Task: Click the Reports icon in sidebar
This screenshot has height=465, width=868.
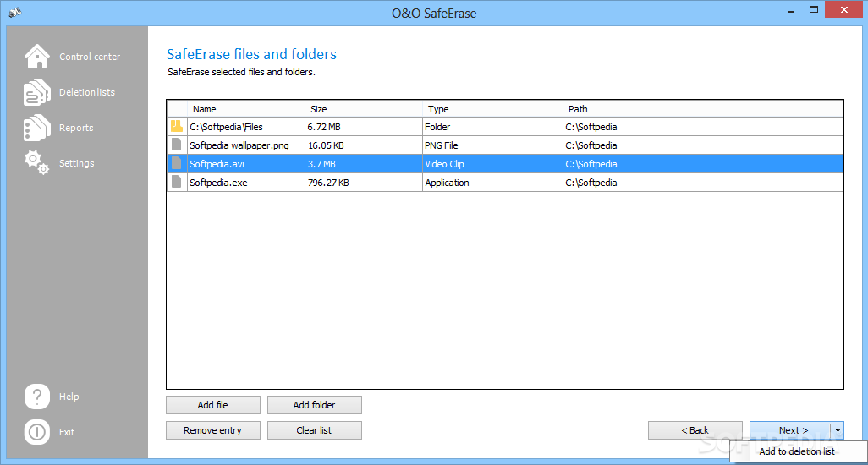Action: [x=37, y=128]
